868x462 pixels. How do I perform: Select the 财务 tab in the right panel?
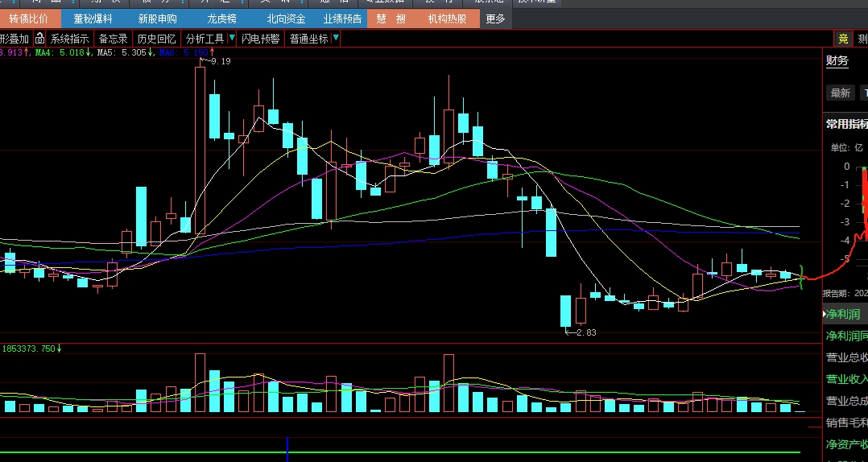tap(837, 61)
